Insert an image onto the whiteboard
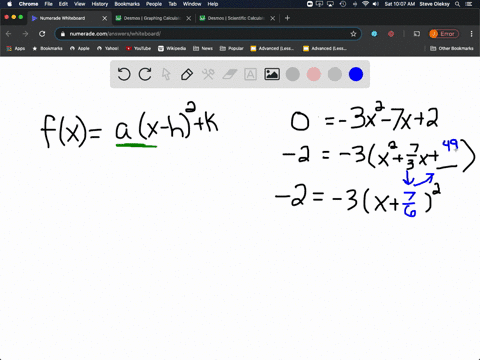Image resolution: width=480 pixels, height=360 pixels. point(272,74)
